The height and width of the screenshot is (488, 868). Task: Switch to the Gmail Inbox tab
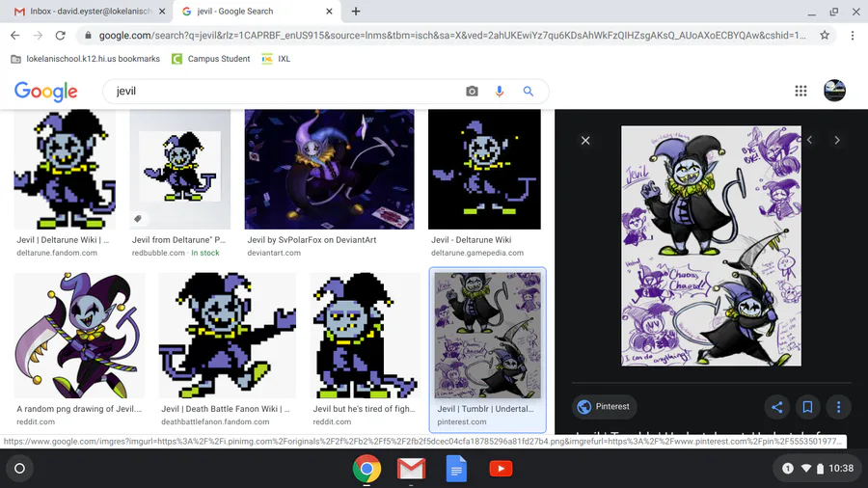click(x=89, y=11)
